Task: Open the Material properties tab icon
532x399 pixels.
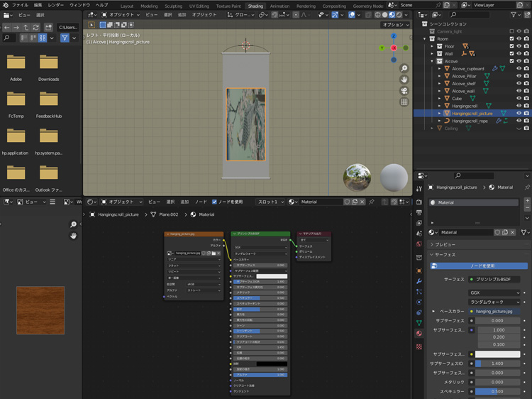Action: point(419,332)
